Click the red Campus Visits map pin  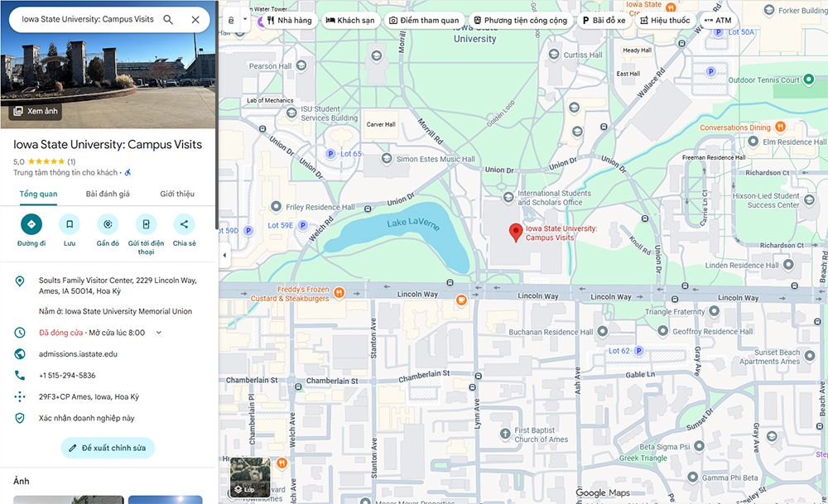click(516, 233)
